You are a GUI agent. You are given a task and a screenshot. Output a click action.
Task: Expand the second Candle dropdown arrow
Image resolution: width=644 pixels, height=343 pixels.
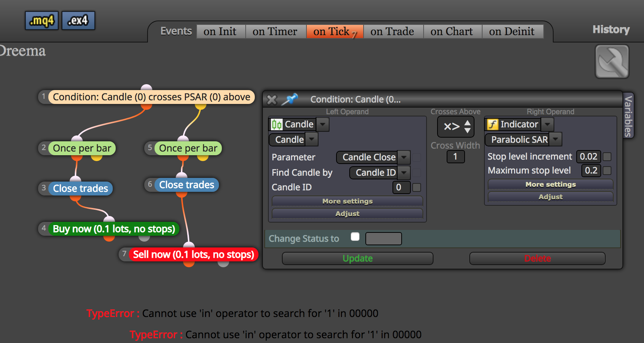[x=312, y=139]
